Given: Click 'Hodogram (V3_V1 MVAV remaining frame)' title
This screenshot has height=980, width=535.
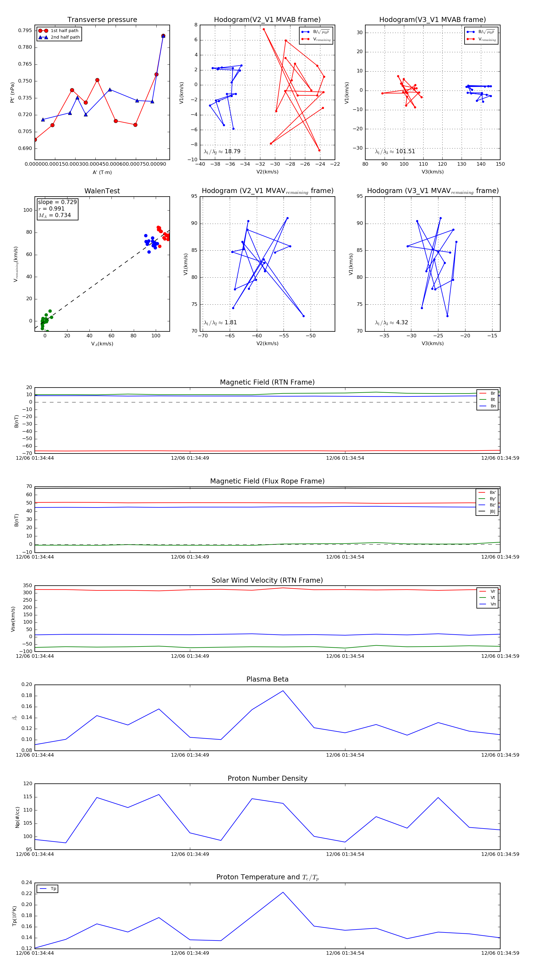Looking at the screenshot, I should 432,191.
